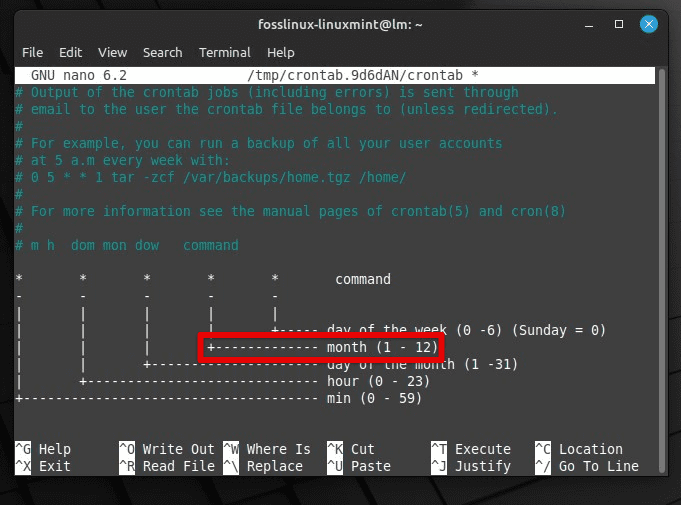Click the 'month (1 - 12)' text
The image size is (681, 505).
click(x=382, y=347)
